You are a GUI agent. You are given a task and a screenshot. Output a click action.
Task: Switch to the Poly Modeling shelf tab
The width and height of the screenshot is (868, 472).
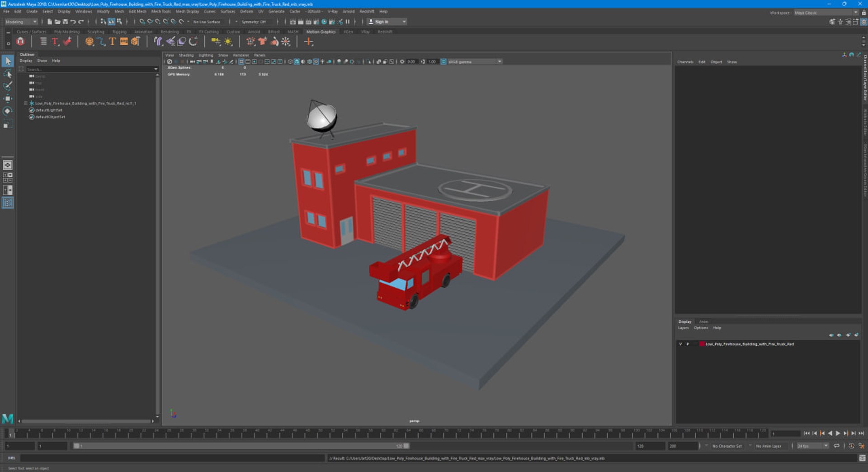[x=66, y=32]
